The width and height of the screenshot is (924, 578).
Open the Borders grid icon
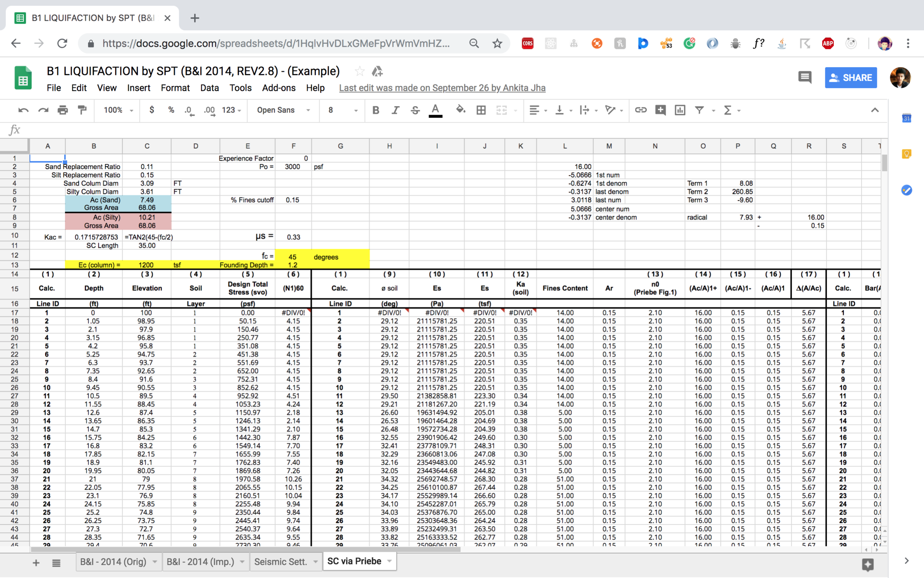pyautogui.click(x=481, y=110)
